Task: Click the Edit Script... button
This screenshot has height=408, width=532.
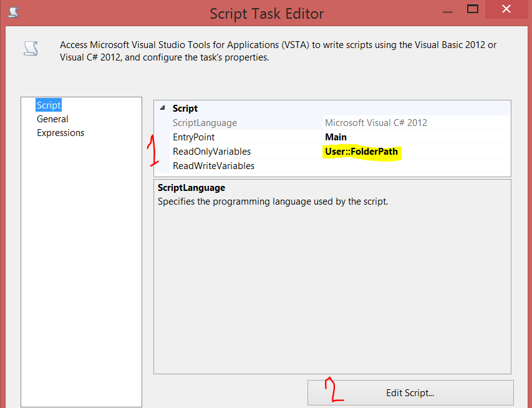Action: tap(410, 393)
